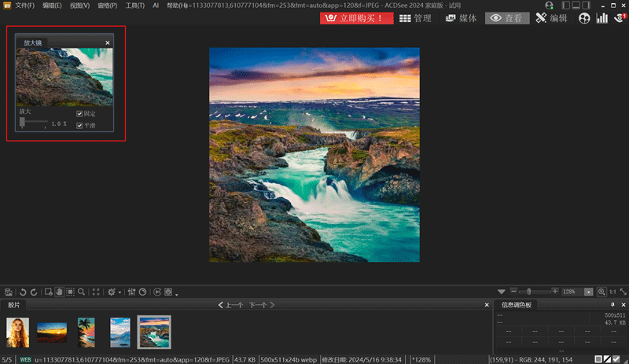The width and height of the screenshot is (629, 364).
Task: Toggle the 平滑 checkbox in magnifier
Action: 79,125
